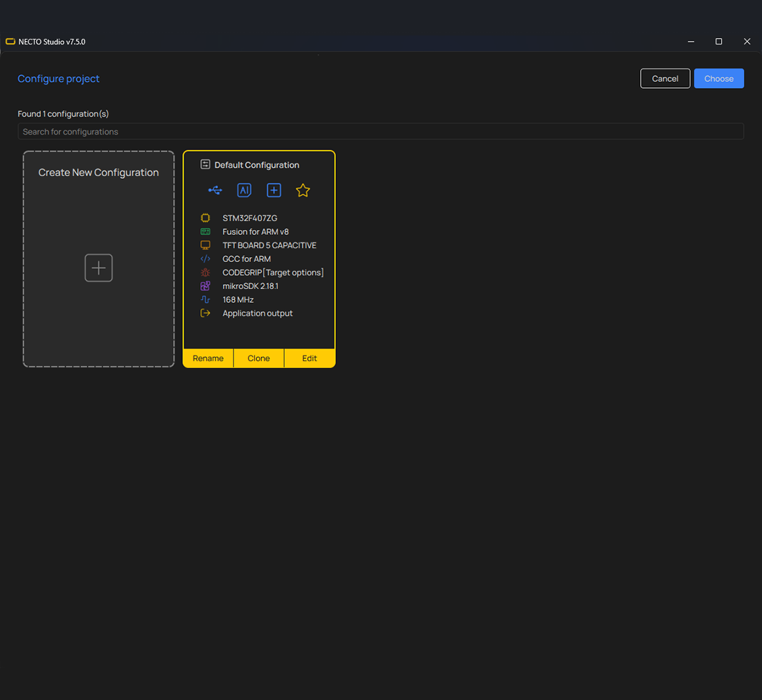Click the AI icon on configuration card
The width and height of the screenshot is (762, 700).
click(244, 190)
